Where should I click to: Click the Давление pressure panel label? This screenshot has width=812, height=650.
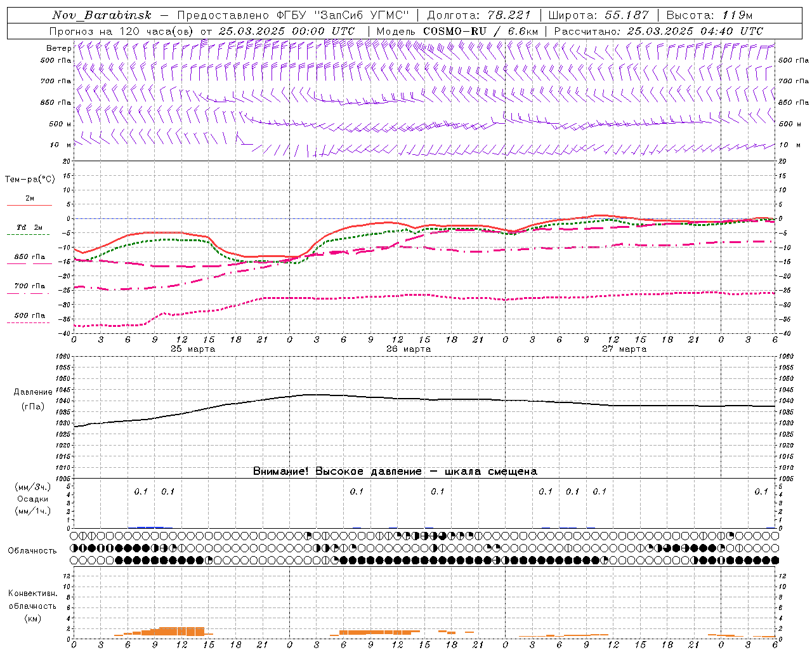coord(33,392)
